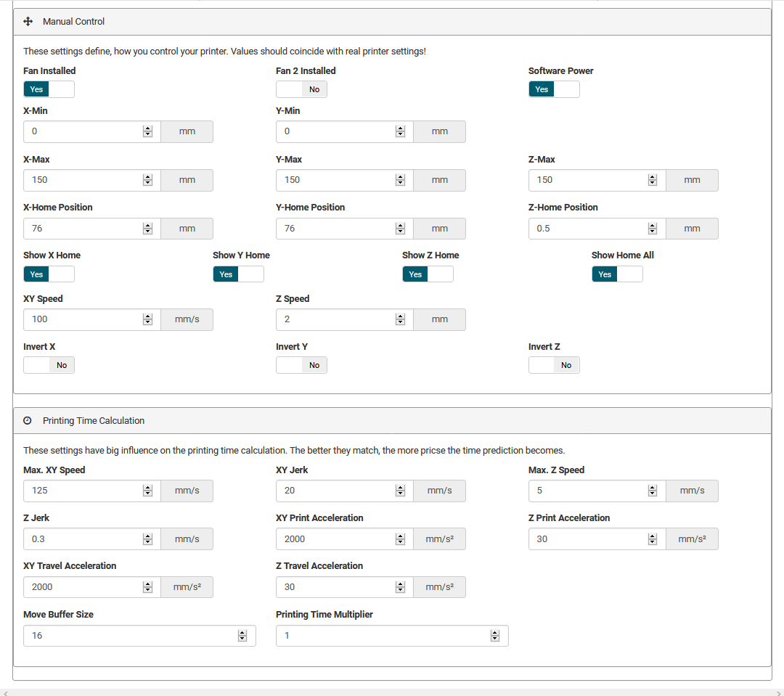The height and width of the screenshot is (696, 784).
Task: Click the Manual Control move icon
Action: (28, 22)
